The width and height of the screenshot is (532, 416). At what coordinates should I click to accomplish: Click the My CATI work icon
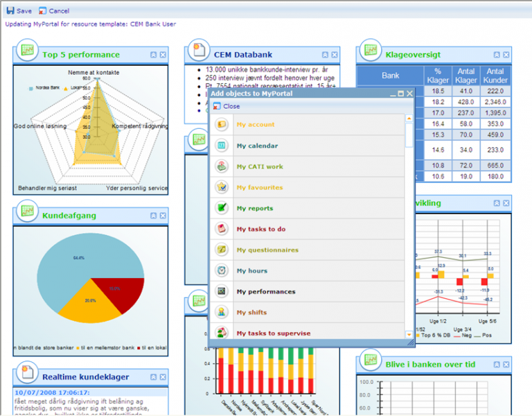[x=222, y=166]
